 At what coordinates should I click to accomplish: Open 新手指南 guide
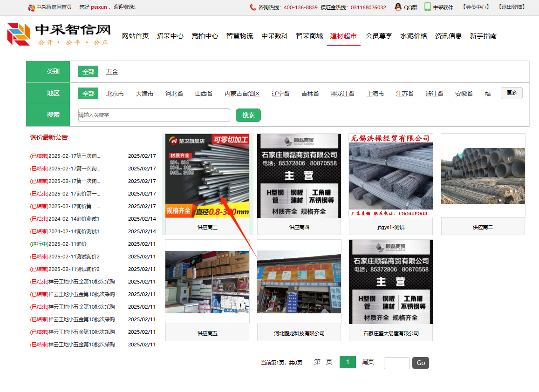pyautogui.click(x=483, y=36)
